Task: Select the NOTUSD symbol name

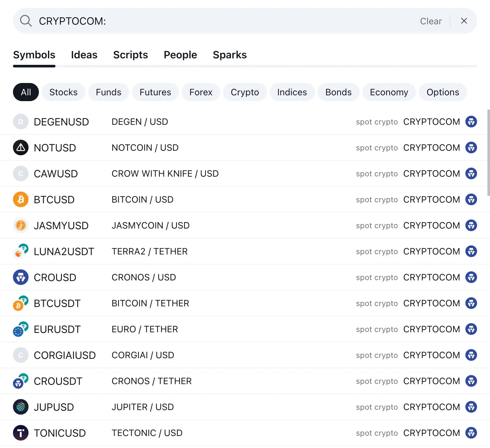Action: pos(55,148)
